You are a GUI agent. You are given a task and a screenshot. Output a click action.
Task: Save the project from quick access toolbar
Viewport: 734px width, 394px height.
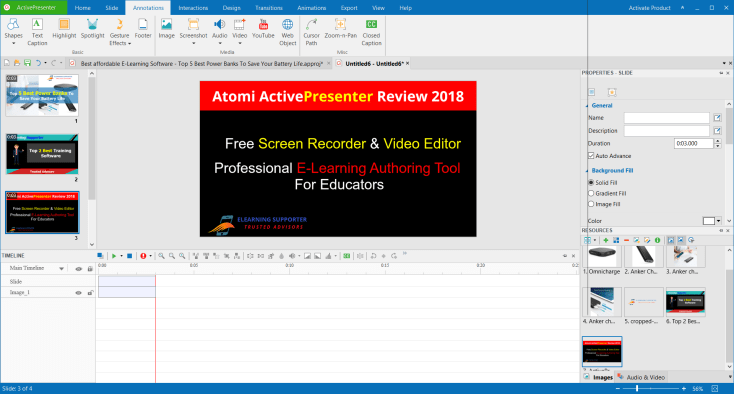[27, 63]
